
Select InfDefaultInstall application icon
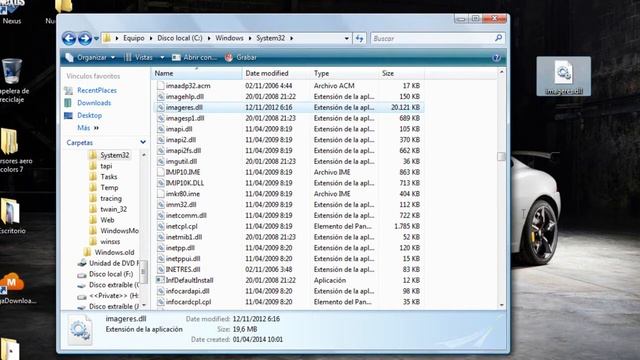160,280
